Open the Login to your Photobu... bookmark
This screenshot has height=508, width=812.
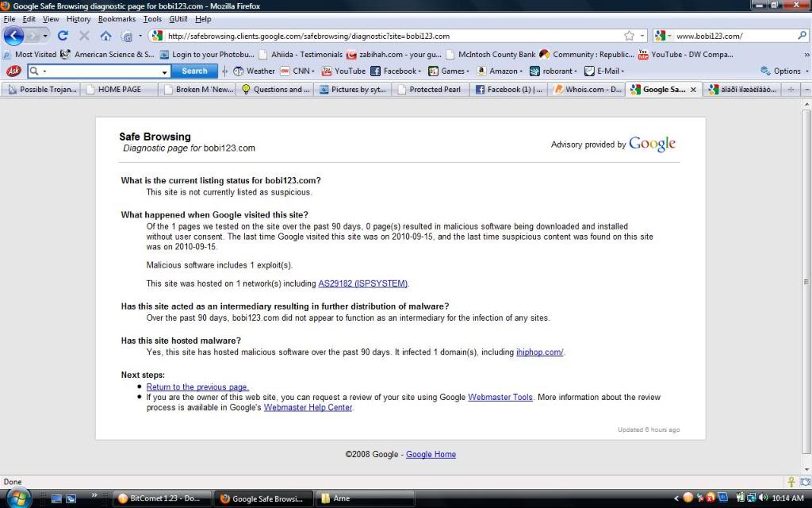(x=207, y=54)
